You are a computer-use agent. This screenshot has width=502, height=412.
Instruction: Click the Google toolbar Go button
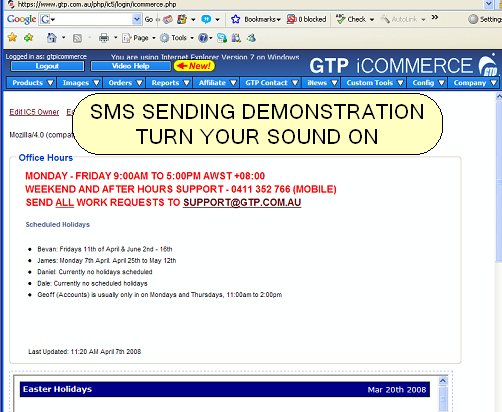point(149,19)
